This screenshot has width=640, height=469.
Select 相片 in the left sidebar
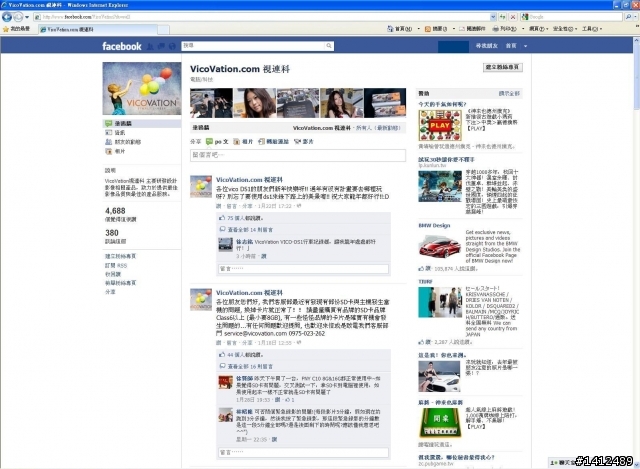point(120,151)
